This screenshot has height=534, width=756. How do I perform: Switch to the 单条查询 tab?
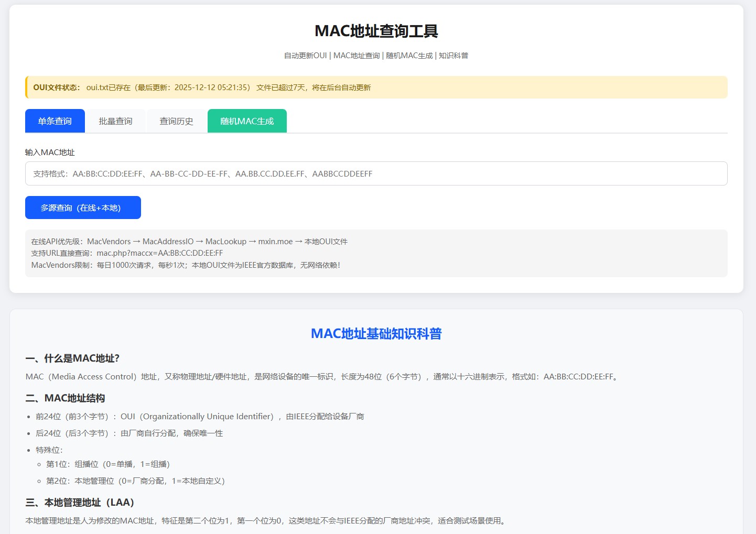coord(55,121)
